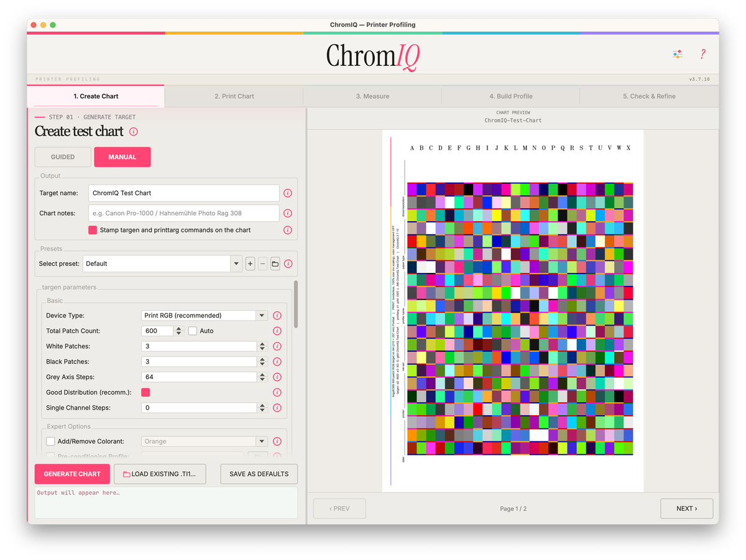Click the Chart notes input field

point(184,213)
